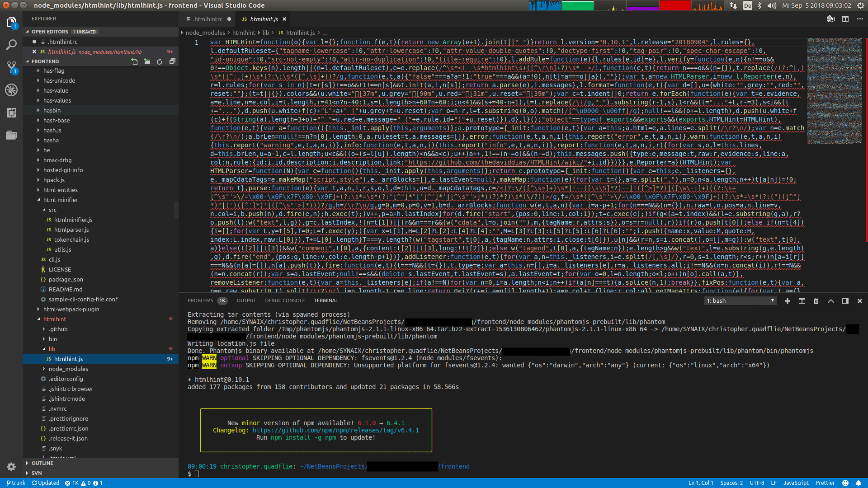Click the Prettier status bar button
Viewport: 868px width, 488px height.
[x=825, y=483]
